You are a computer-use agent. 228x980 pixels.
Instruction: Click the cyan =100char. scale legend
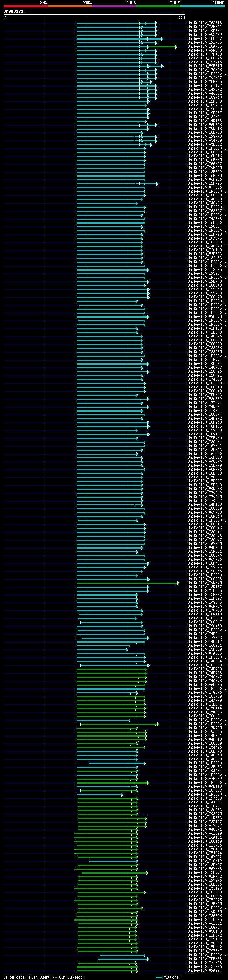[x=169, y=978]
